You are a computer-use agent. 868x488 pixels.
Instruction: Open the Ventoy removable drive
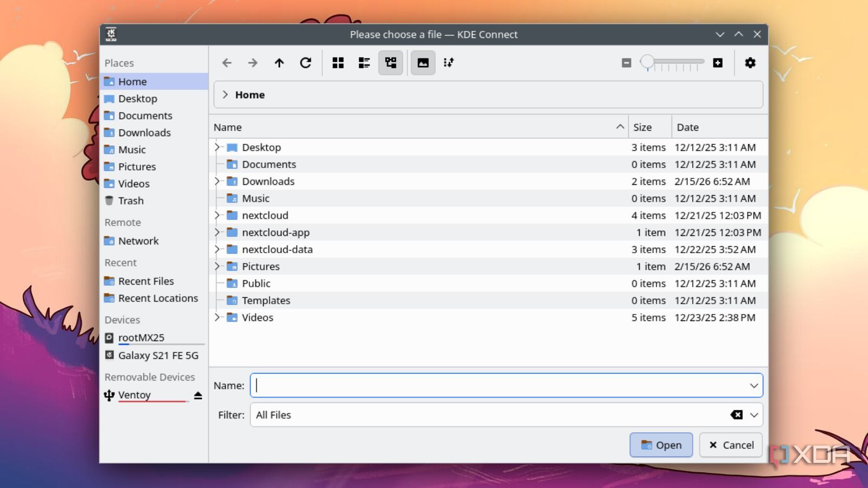135,395
